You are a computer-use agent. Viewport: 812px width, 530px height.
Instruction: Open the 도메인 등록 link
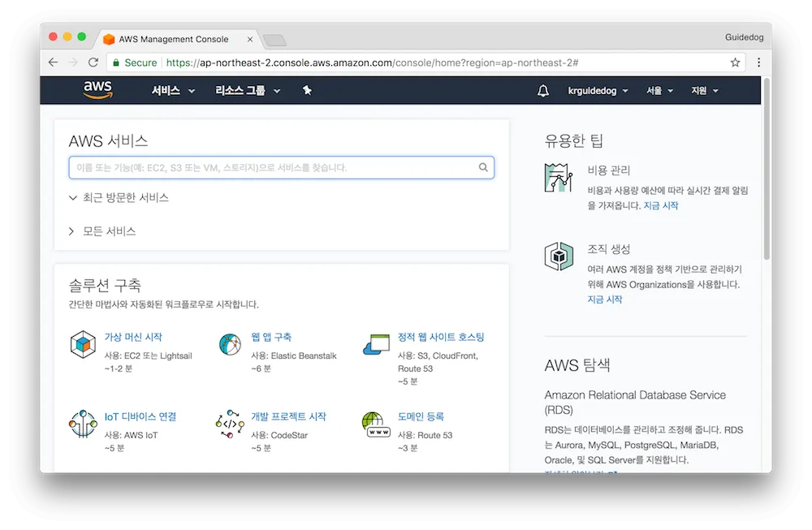pos(421,416)
